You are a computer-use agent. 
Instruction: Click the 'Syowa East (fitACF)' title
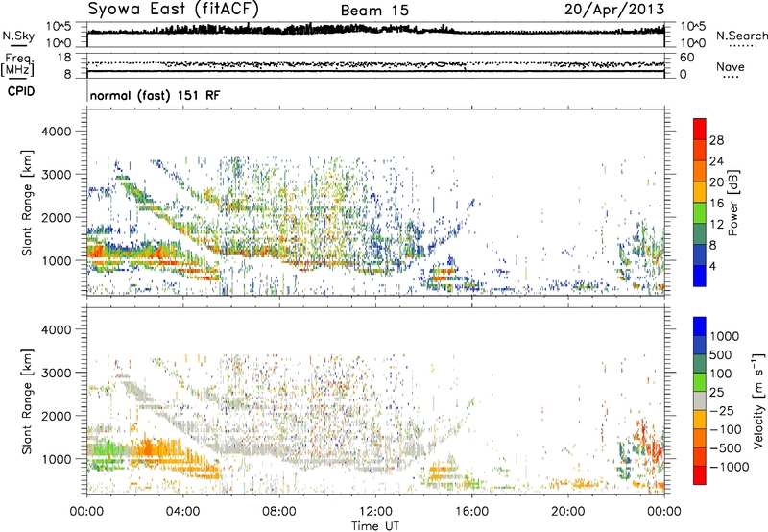[x=174, y=10]
